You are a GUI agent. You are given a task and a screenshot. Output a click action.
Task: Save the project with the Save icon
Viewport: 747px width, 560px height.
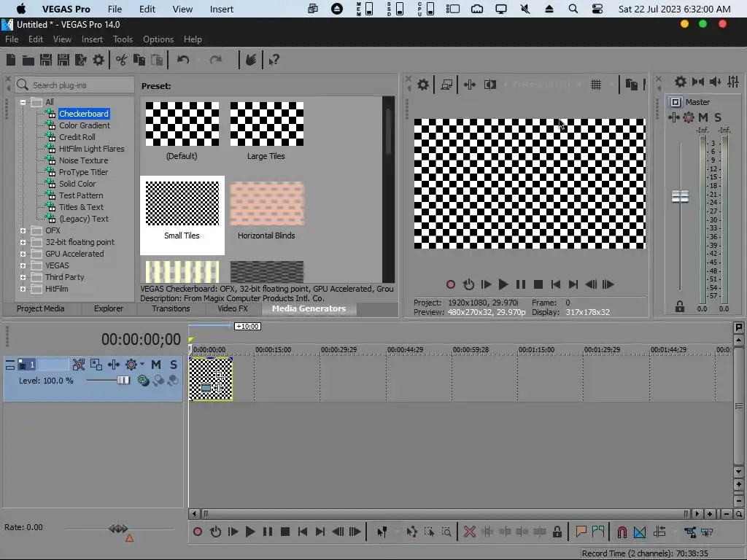click(46, 60)
